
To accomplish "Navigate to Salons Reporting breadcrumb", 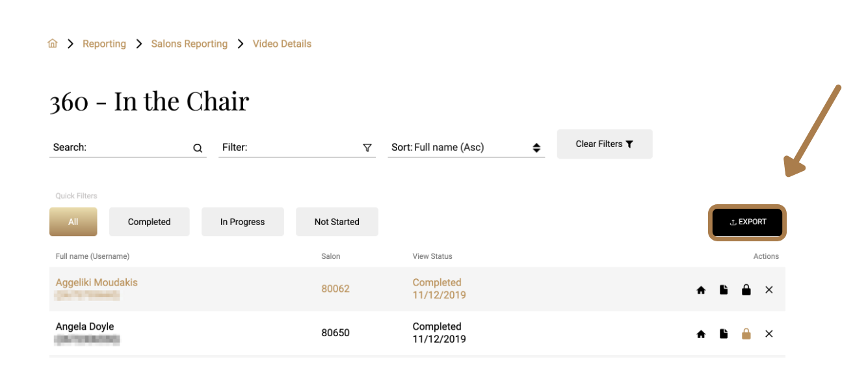I will coord(189,43).
